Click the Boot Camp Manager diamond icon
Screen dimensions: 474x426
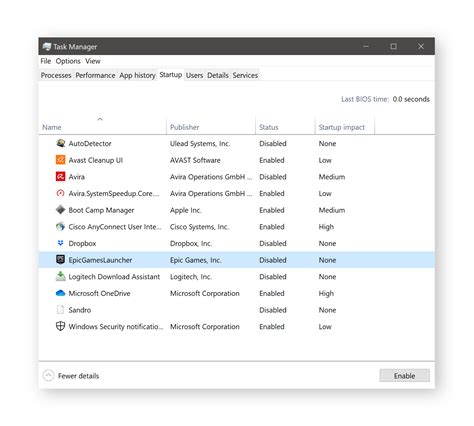tap(60, 210)
